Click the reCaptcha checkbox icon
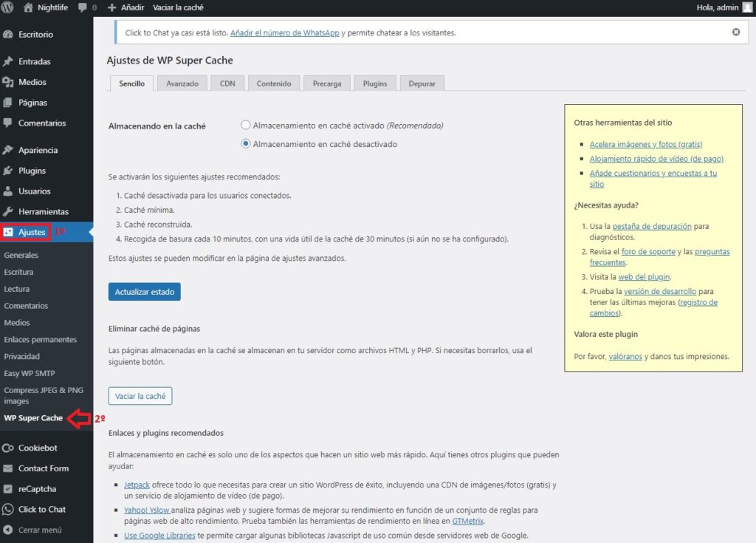Viewport: 756px width, 543px height. pyautogui.click(x=7, y=488)
